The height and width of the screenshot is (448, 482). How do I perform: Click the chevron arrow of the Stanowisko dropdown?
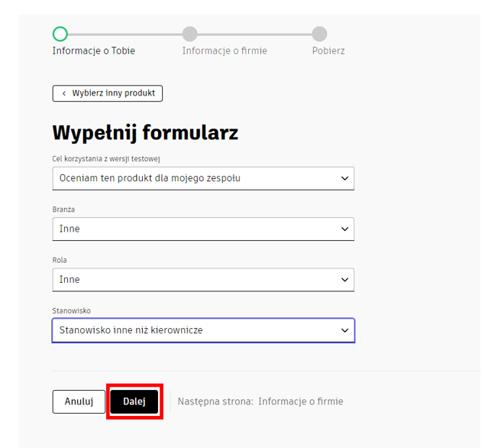pos(345,330)
